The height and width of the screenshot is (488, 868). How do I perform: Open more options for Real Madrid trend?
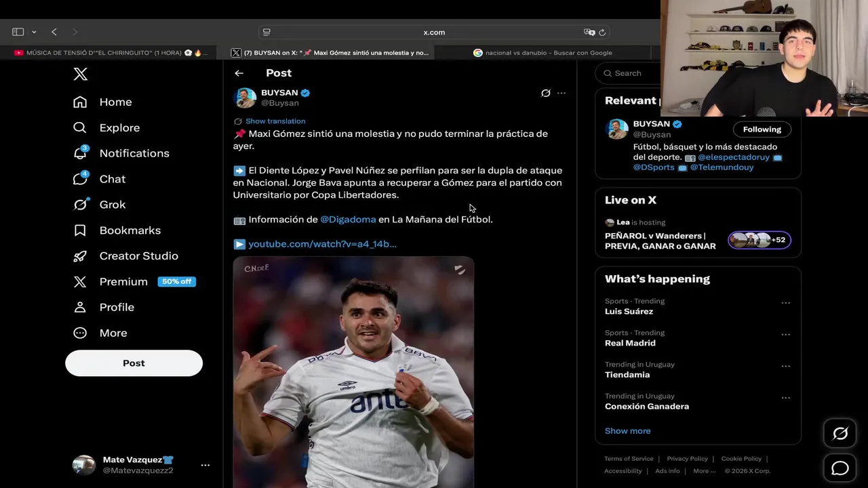pos(785,335)
